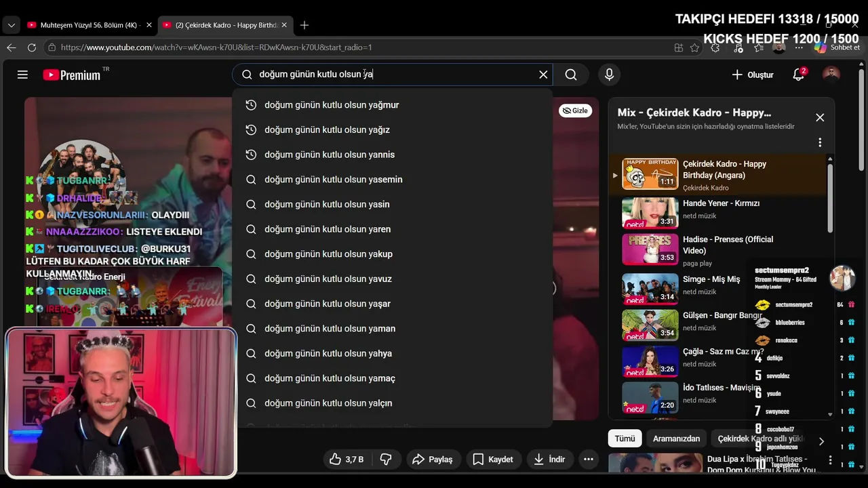Pick suggestion 'doğum günün kutlu olsun yaman'
The height and width of the screenshot is (488, 868).
[x=393, y=329]
